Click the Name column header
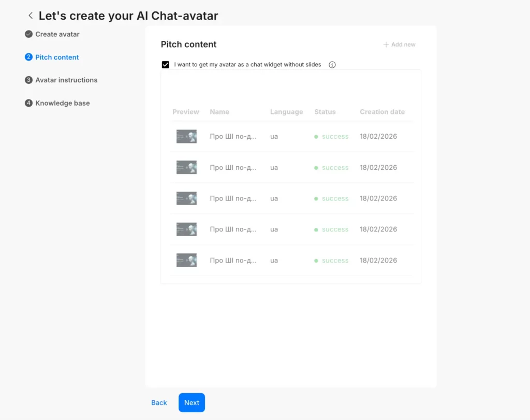This screenshot has height=420, width=530. 219,112
